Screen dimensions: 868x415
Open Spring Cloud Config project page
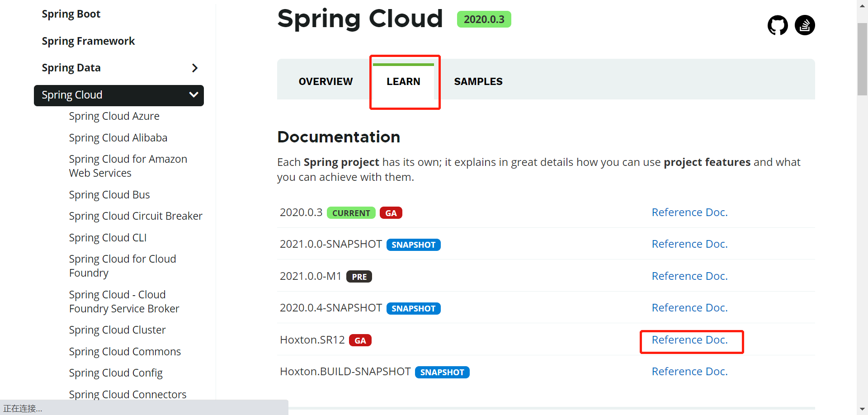[x=116, y=373]
